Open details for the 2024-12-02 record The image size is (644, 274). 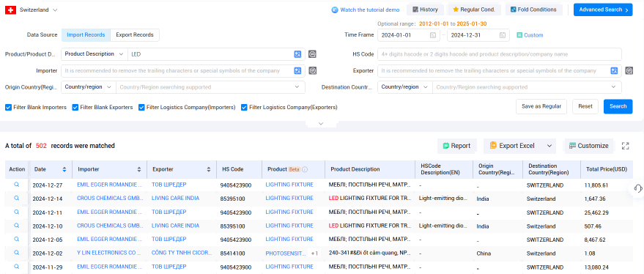(x=16, y=253)
